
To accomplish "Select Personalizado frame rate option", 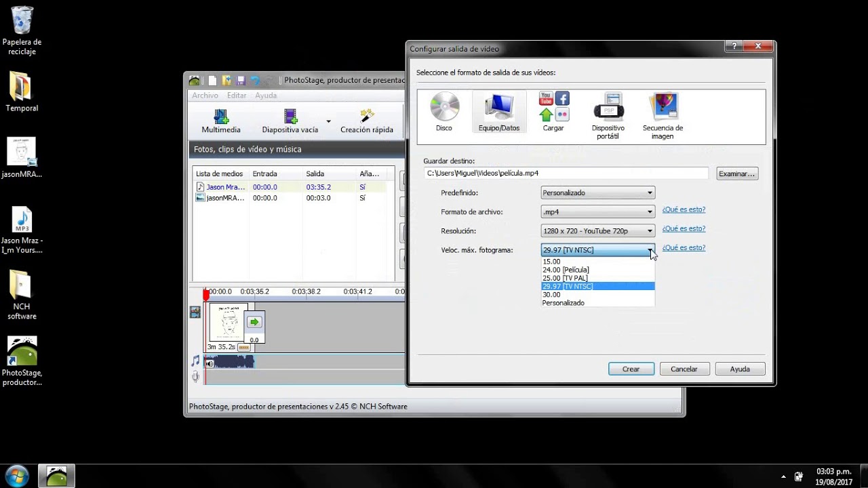I will point(597,303).
